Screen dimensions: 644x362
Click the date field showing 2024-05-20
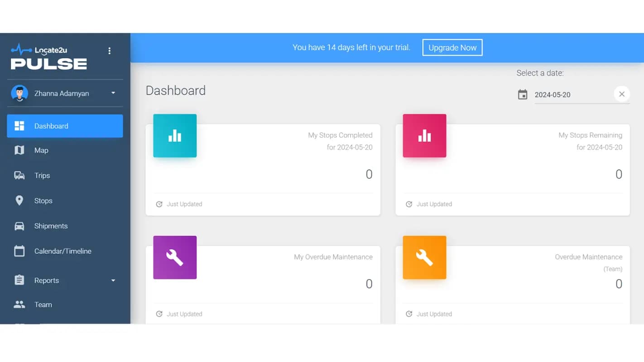(571, 95)
